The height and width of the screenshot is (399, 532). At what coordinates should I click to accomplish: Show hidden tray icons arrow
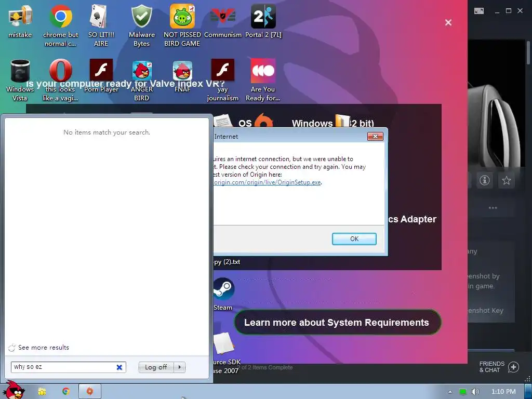tap(450, 392)
